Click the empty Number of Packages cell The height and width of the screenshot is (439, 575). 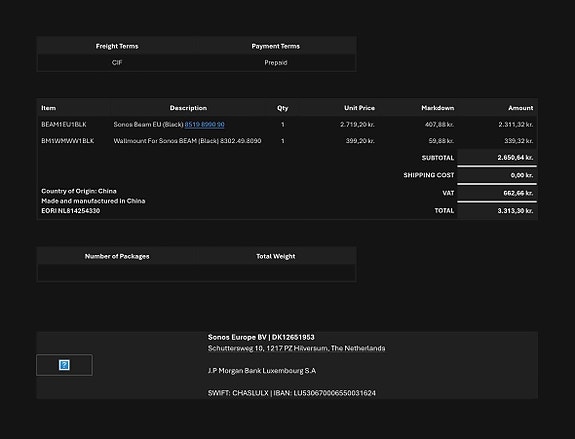click(117, 273)
